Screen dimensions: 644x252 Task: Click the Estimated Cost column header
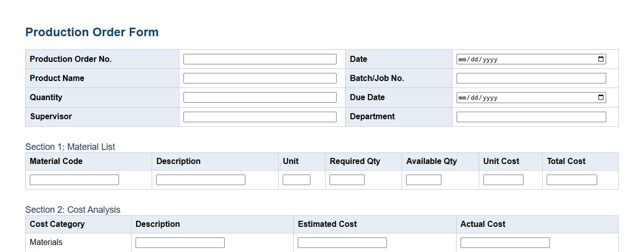[375, 224]
